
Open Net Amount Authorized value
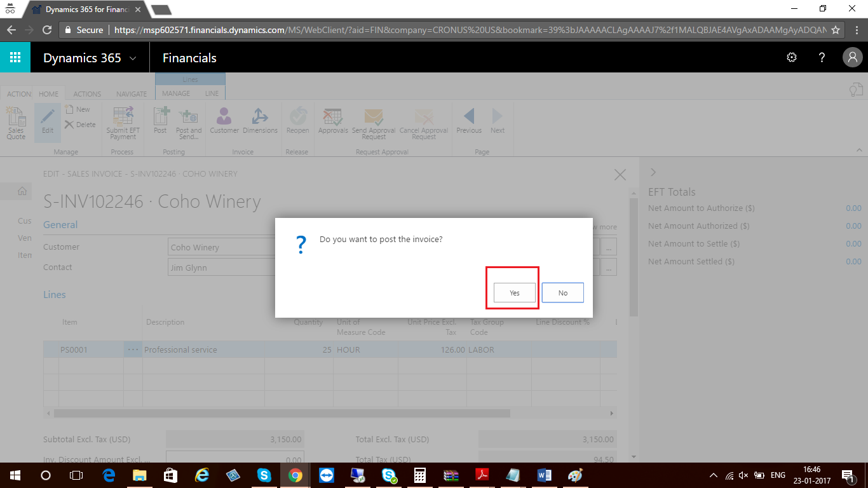pyautogui.click(x=853, y=226)
